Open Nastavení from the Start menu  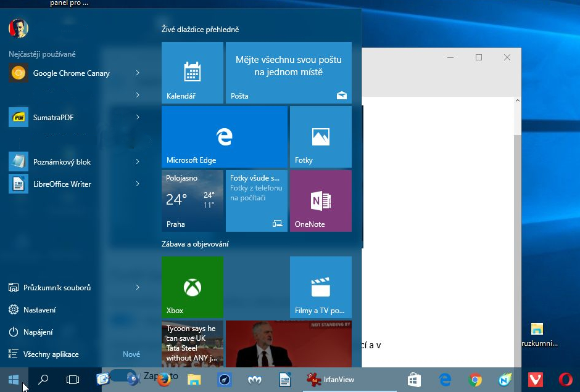[39, 310]
